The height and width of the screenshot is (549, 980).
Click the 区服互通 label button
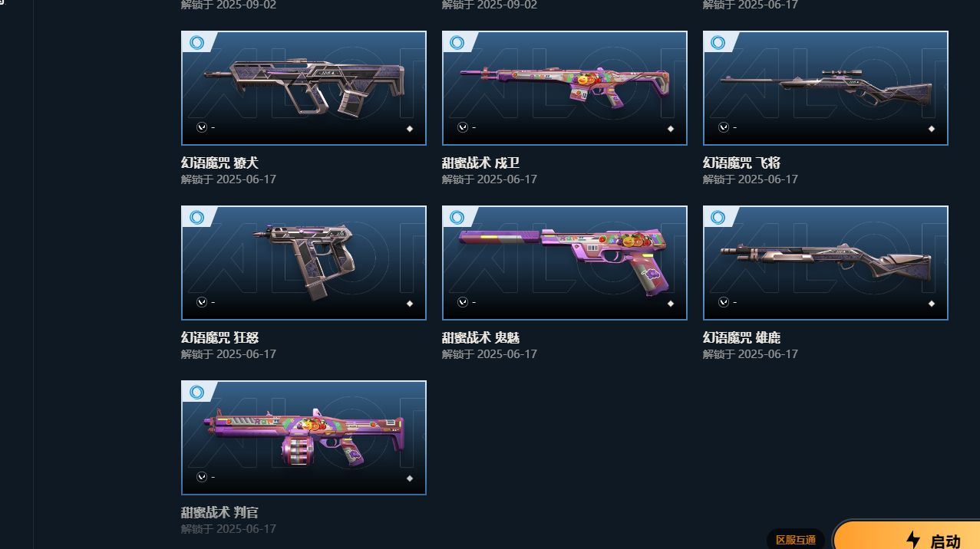[796, 540]
